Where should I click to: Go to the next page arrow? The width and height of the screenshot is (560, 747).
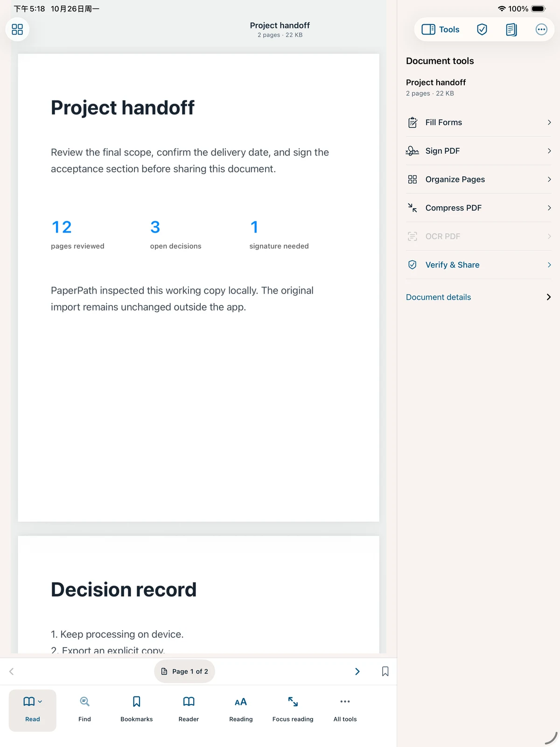coord(357,671)
